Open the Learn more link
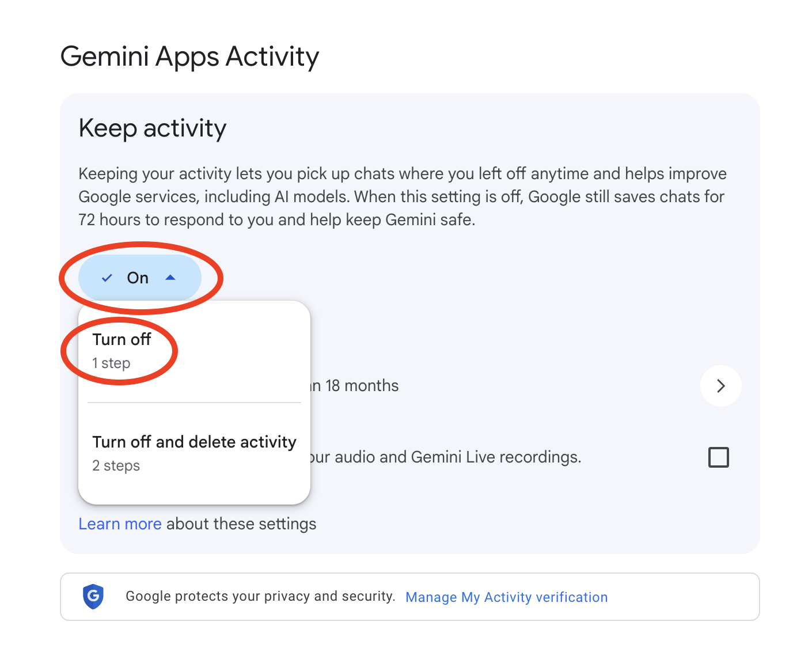 (x=120, y=524)
